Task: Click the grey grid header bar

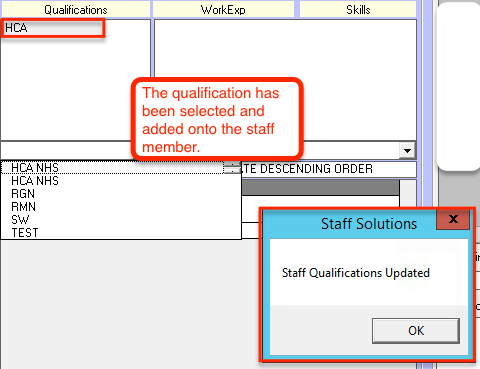Action: (320, 188)
